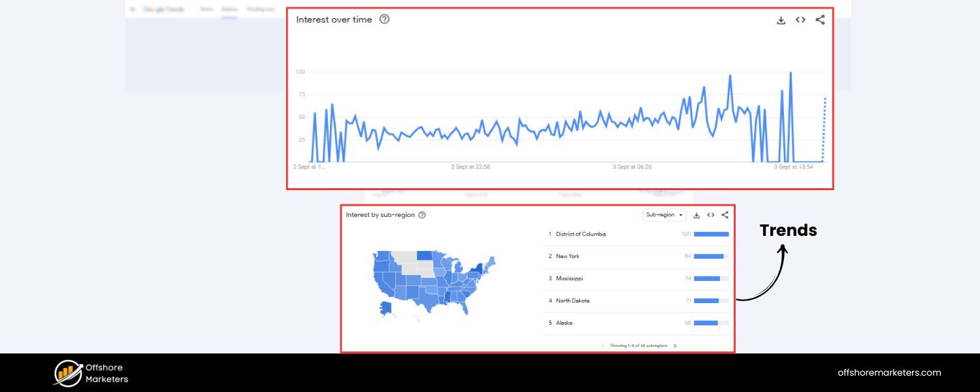The width and height of the screenshot is (980, 392).
Task: Click Alaska in the sub-region list
Action: pos(564,323)
